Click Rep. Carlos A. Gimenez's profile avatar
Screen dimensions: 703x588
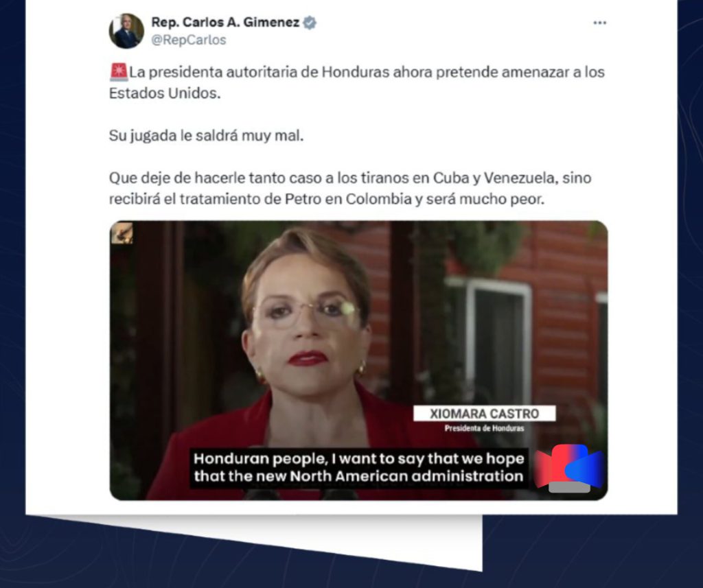[126, 31]
